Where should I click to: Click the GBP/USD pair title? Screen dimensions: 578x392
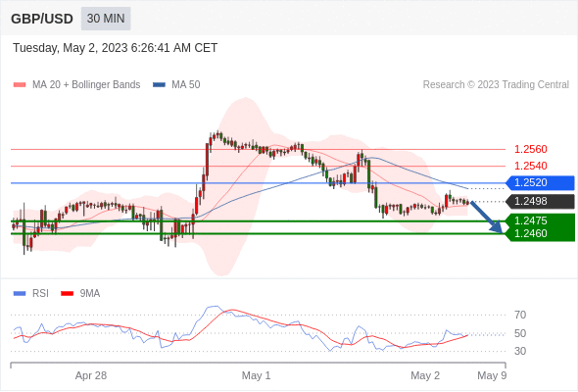pos(42,19)
